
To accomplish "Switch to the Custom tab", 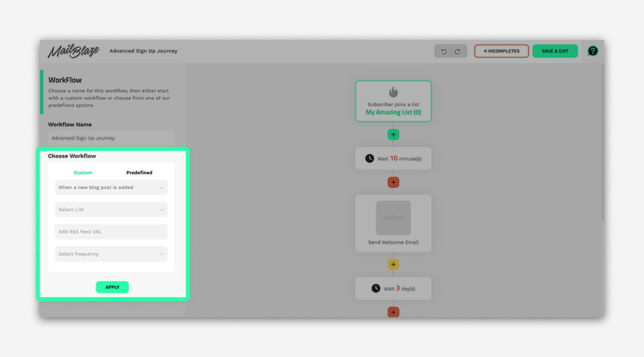I will pos(83,173).
